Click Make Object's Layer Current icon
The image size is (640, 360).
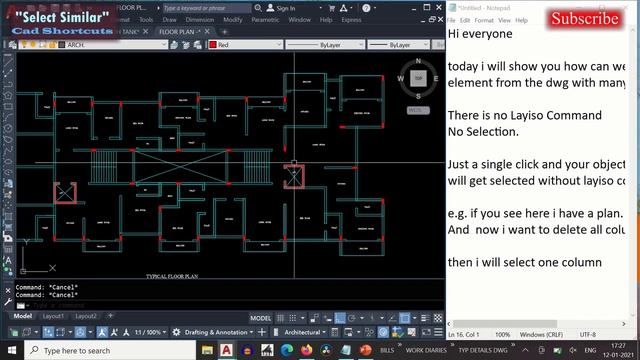pos(174,45)
